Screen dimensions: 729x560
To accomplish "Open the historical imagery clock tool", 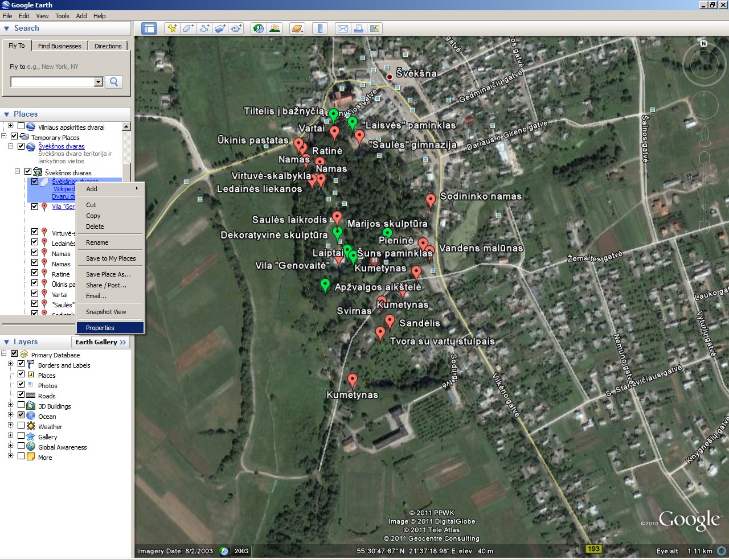I will coord(259,28).
